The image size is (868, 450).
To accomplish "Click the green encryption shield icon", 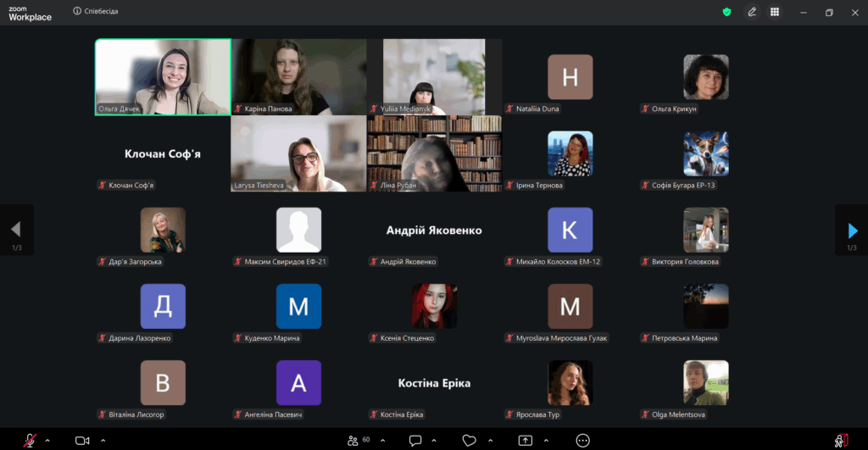I will 726,12.
